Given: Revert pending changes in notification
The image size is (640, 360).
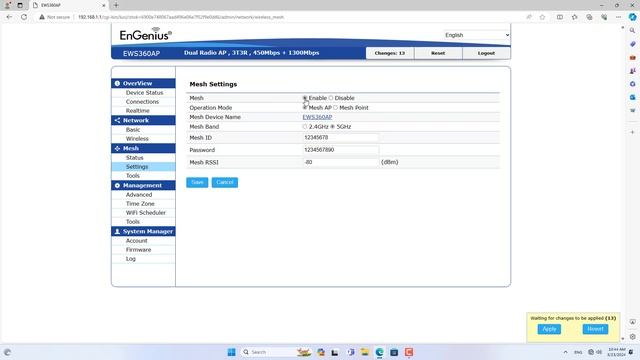Looking at the screenshot, I should (595, 329).
